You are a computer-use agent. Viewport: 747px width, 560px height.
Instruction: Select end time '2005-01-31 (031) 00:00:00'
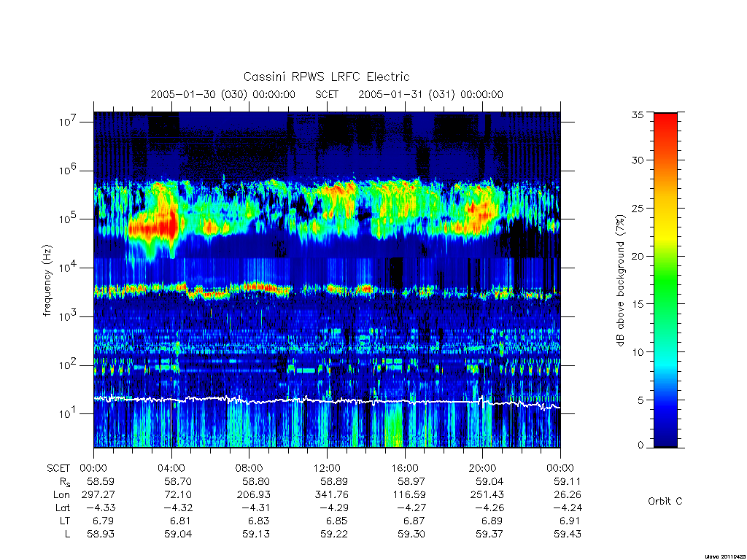point(430,94)
